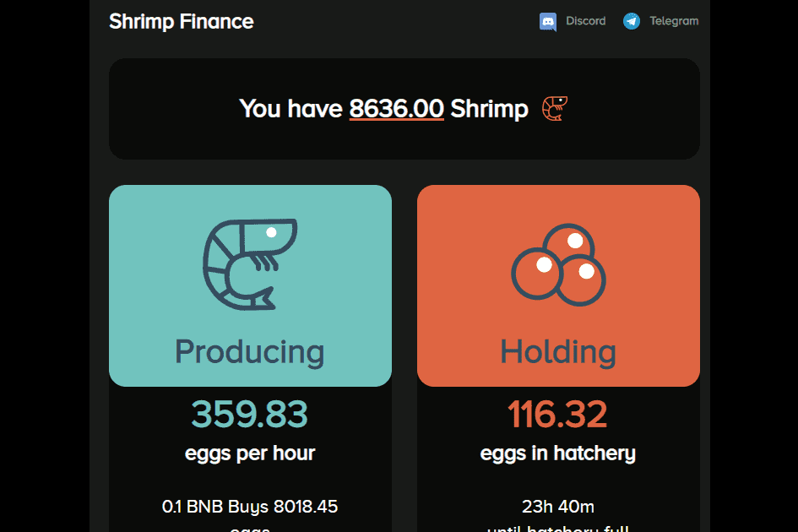Click the eggs icon on the Holding card
This screenshot has width=798, height=532.
(x=557, y=264)
